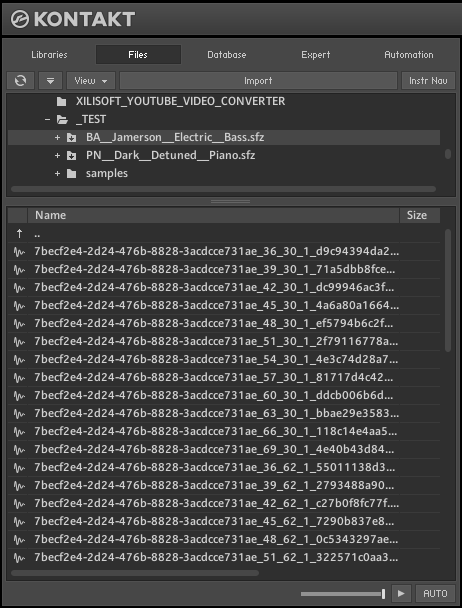
Task: Click the samples folder icon
Action: (71, 173)
